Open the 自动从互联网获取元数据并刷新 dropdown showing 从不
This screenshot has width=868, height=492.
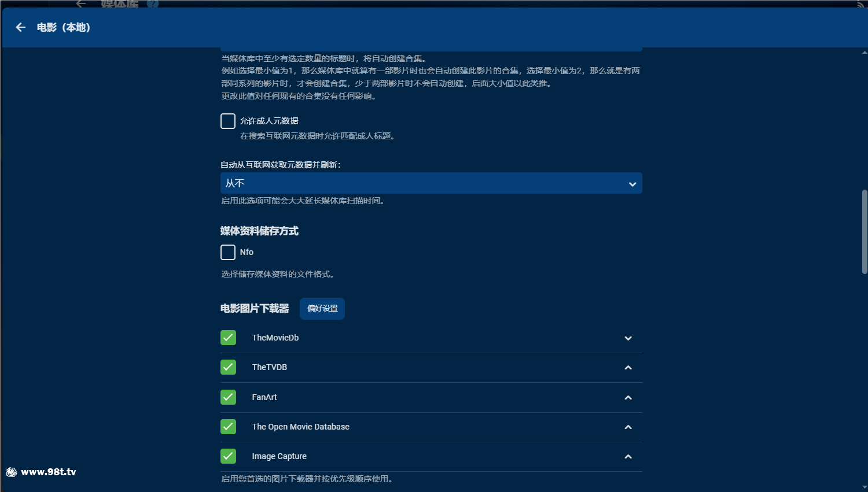(x=431, y=183)
